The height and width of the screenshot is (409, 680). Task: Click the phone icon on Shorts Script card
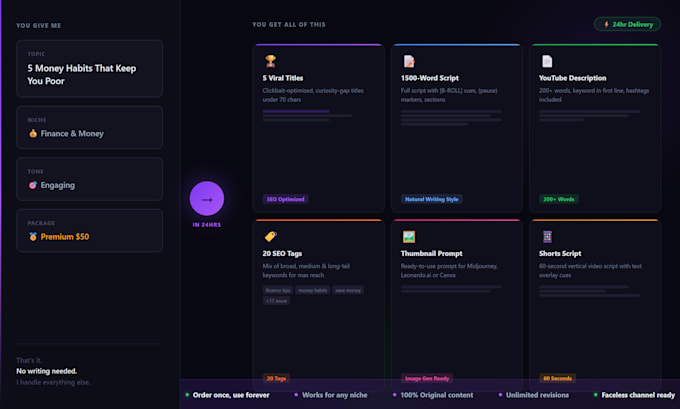click(x=547, y=236)
